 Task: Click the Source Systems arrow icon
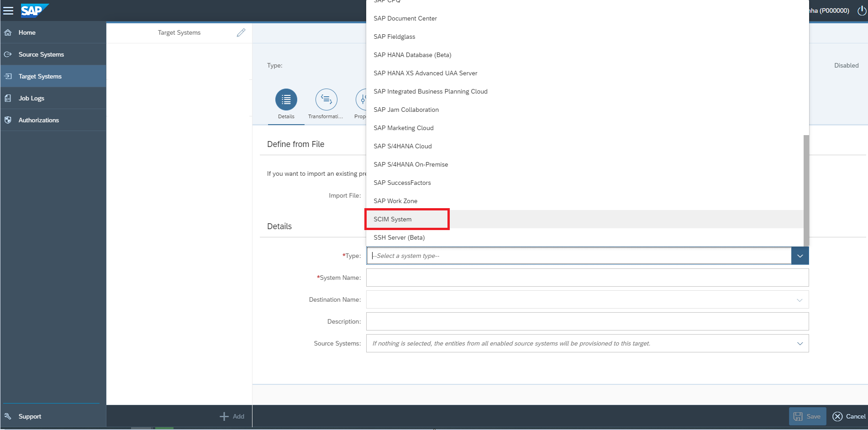point(8,54)
